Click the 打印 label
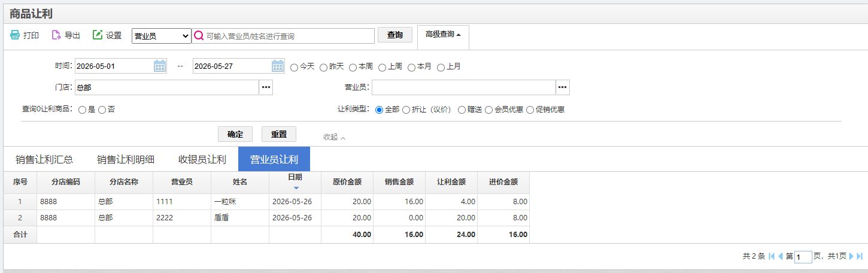Screen dimensions: 868x273 coord(31,36)
